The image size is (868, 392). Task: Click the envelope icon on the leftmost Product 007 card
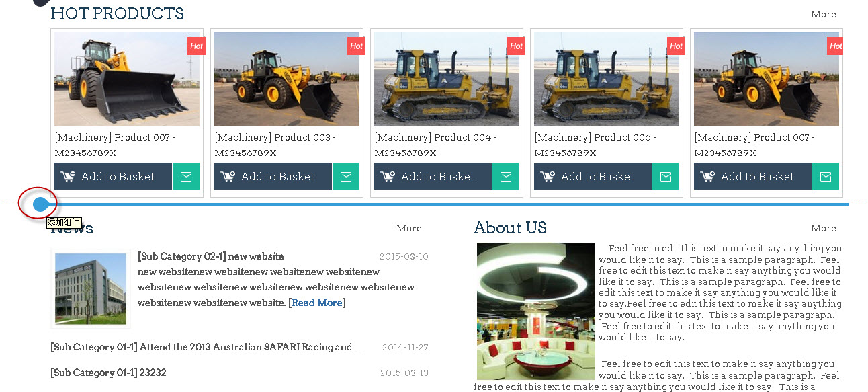coord(186,177)
